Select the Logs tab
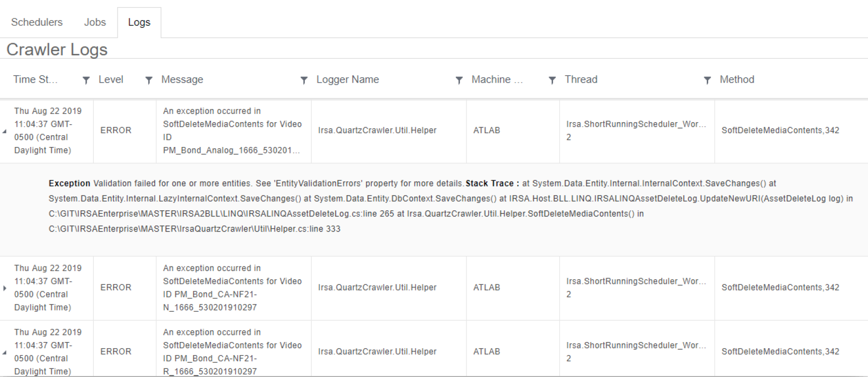 pyautogui.click(x=139, y=22)
